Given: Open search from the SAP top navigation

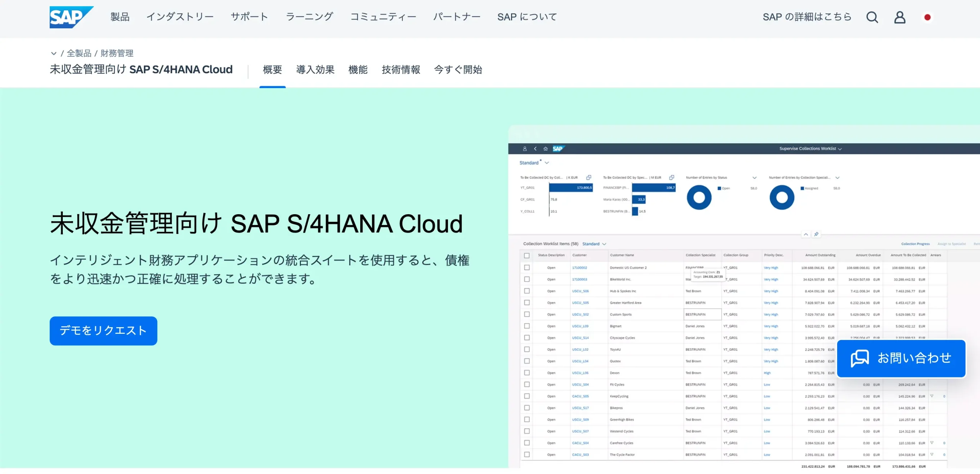Looking at the screenshot, I should (x=872, y=17).
